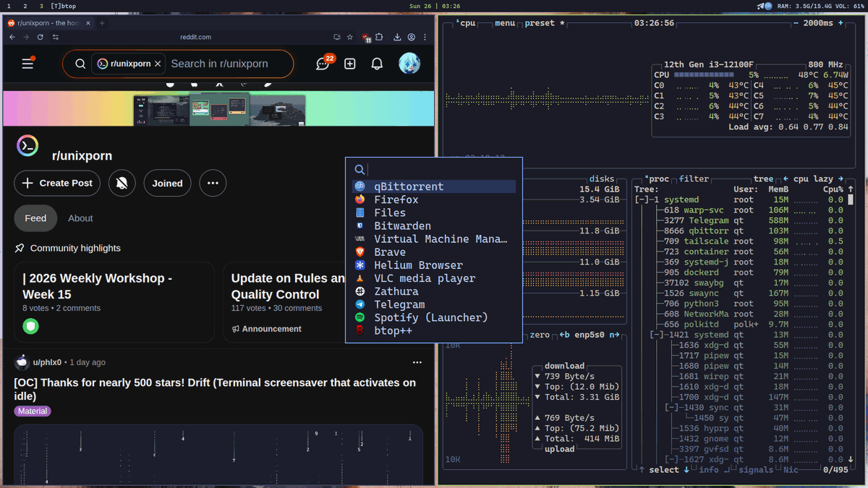Screen dimensions: 868x488
Task: Open the browser three-dot menu
Action: (425, 37)
